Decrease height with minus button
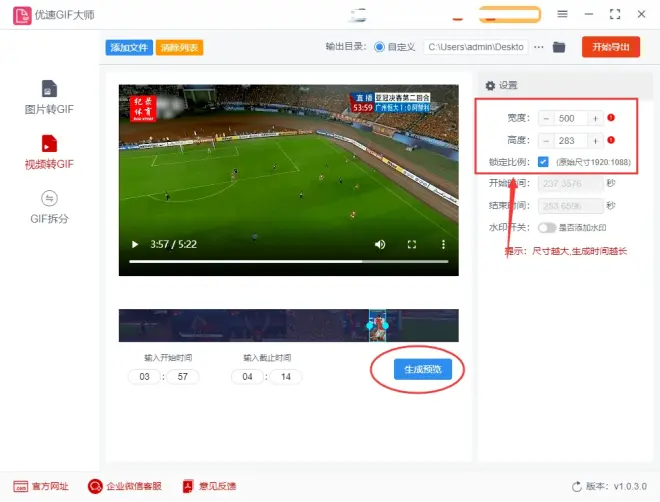The width and height of the screenshot is (660, 502). click(546, 141)
